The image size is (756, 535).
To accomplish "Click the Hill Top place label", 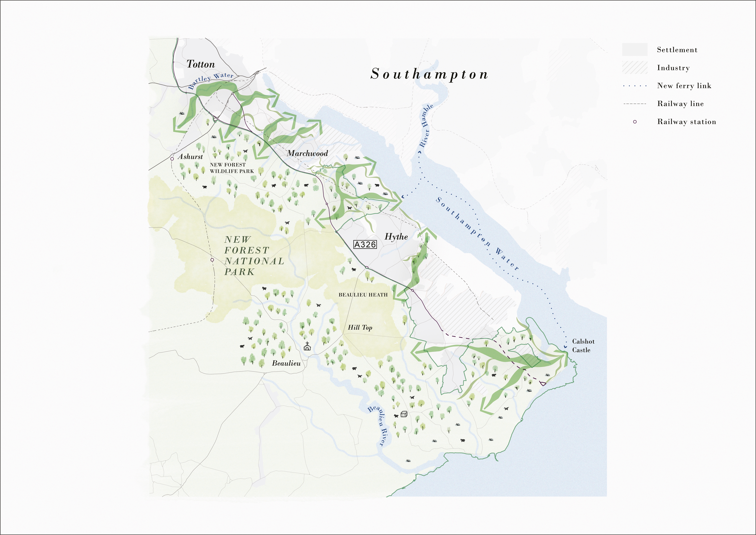I will (360, 327).
